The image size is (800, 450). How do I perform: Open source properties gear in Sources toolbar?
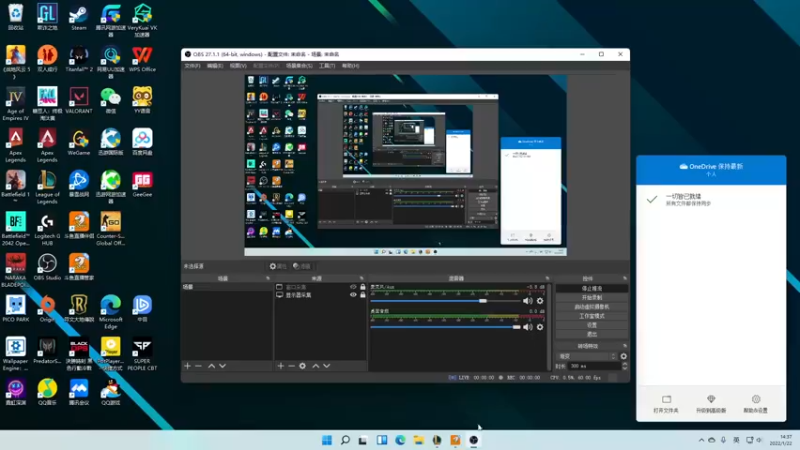(x=303, y=366)
